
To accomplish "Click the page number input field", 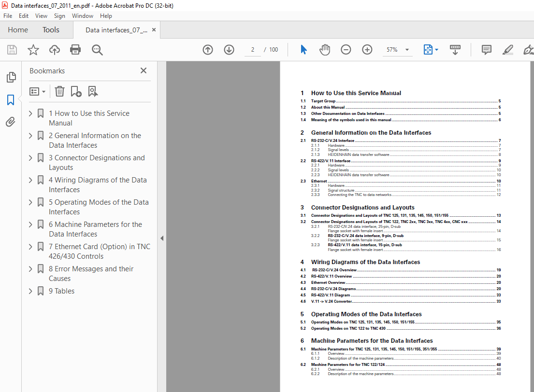I will click(252, 49).
